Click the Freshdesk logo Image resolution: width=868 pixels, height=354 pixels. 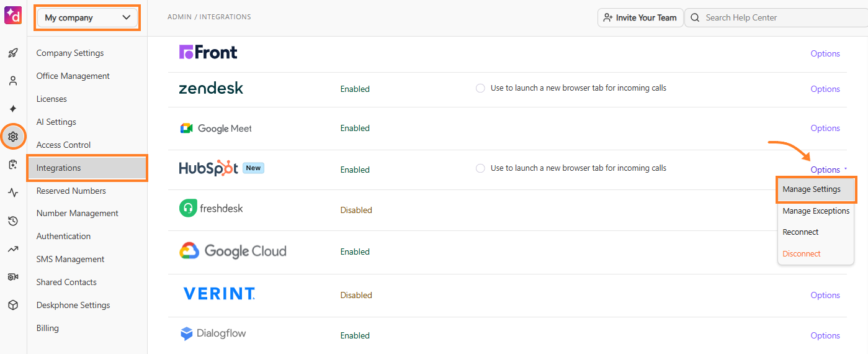tap(211, 208)
